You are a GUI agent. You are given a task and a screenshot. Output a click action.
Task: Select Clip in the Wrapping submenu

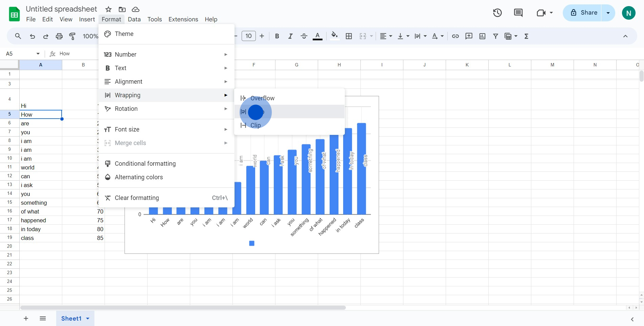pos(256,125)
